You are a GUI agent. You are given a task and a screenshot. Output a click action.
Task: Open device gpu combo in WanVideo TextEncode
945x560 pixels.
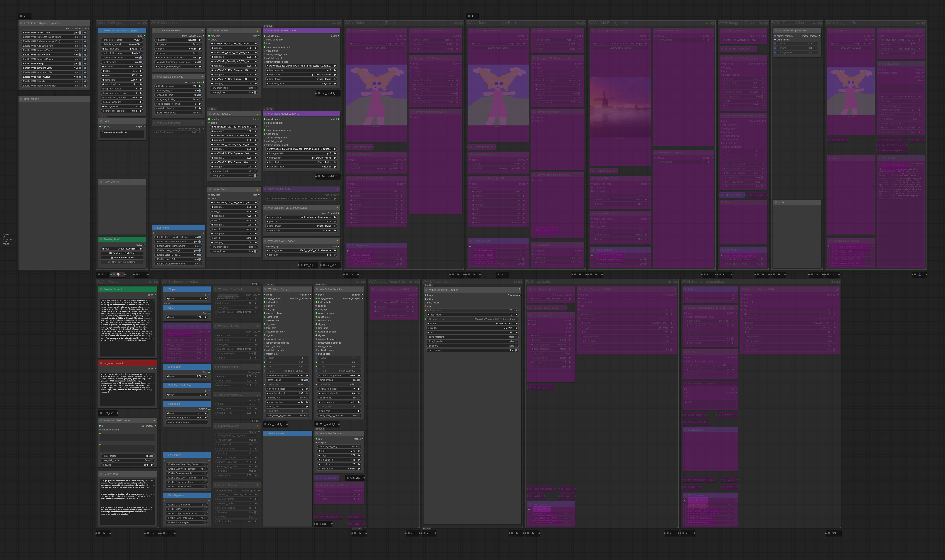[x=128, y=465]
